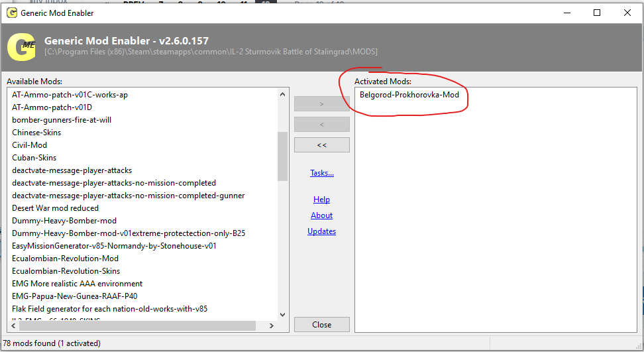Open the About link
Screen dimensions: 644x352
coord(321,215)
